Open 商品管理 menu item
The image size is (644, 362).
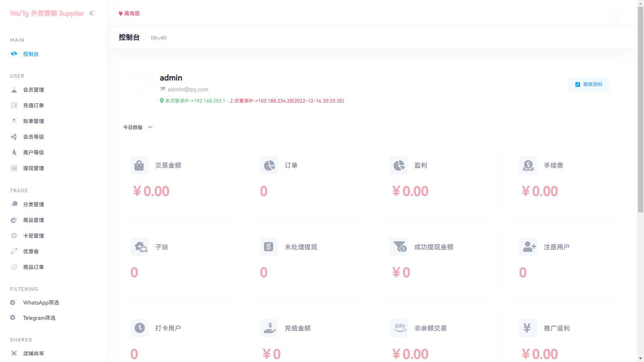tap(33, 220)
